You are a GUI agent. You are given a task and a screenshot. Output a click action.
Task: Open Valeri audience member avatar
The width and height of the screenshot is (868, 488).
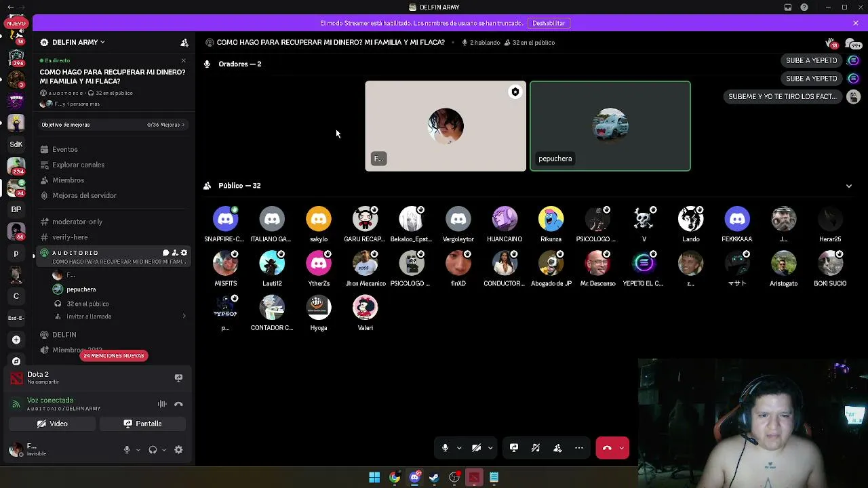pyautogui.click(x=365, y=308)
